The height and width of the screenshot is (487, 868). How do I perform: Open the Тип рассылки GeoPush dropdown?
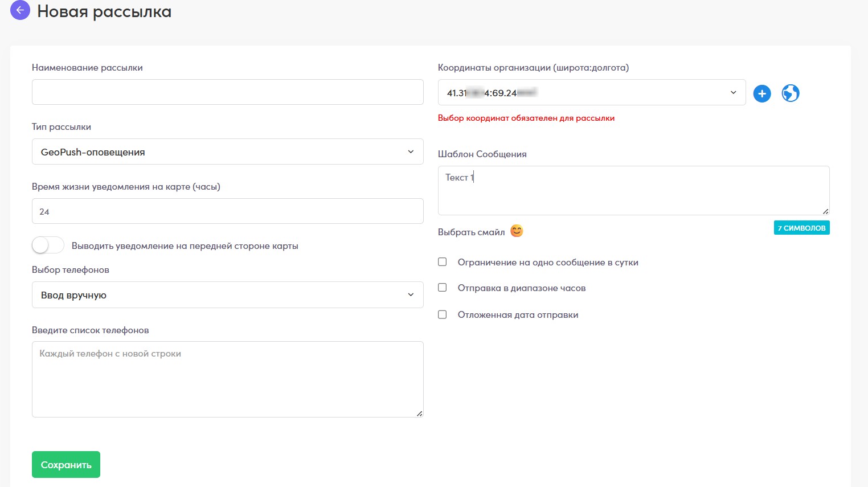(228, 152)
